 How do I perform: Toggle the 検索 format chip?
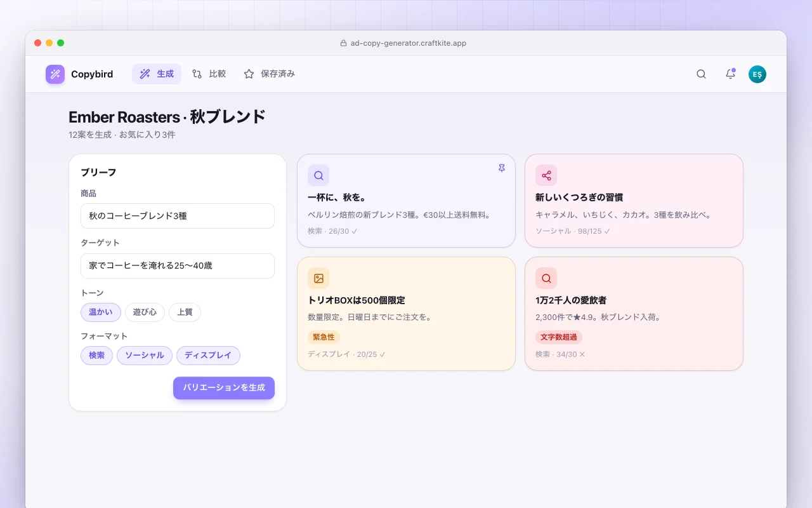96,356
